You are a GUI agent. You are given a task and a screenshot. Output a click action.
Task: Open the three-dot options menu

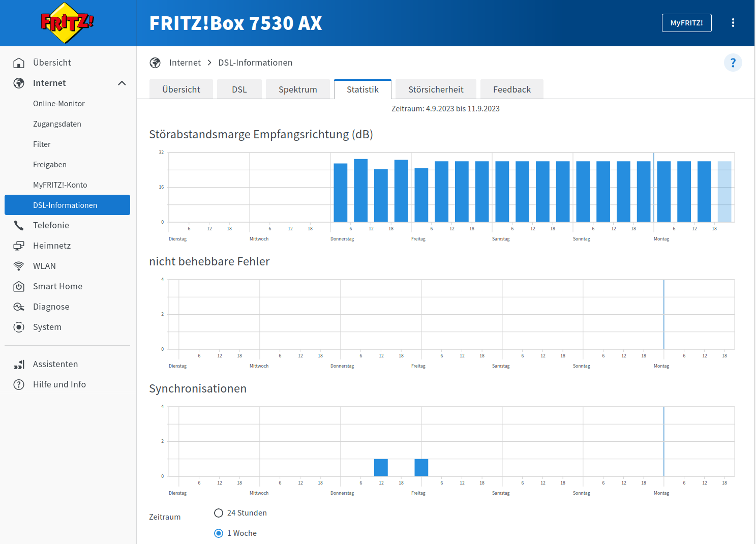733,23
